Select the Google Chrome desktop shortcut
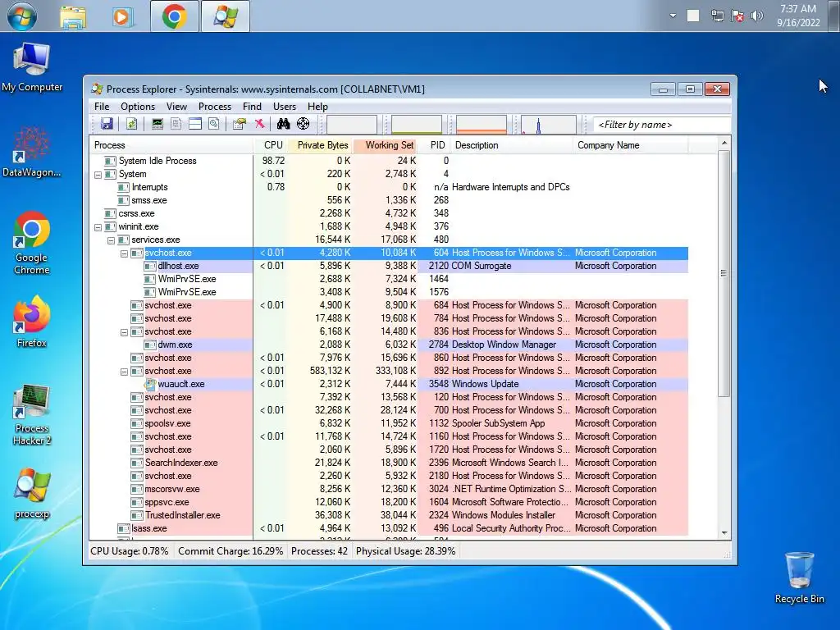Image resolution: width=840 pixels, height=630 pixels. tap(32, 243)
